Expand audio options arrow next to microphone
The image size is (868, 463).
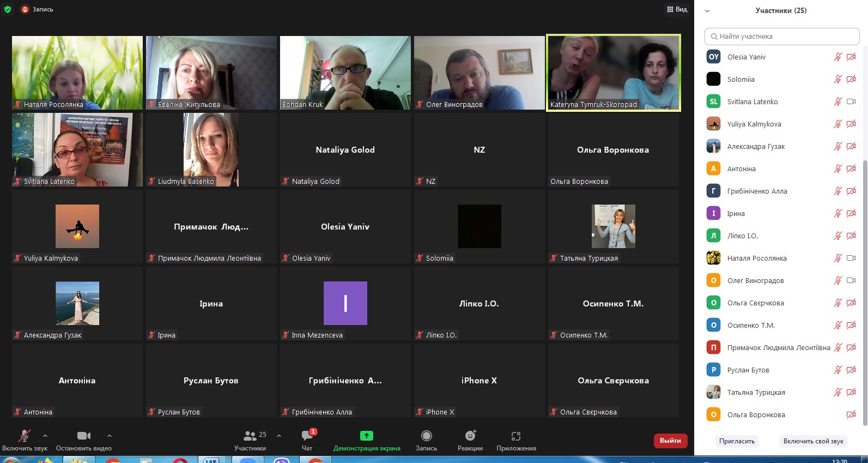[45, 436]
